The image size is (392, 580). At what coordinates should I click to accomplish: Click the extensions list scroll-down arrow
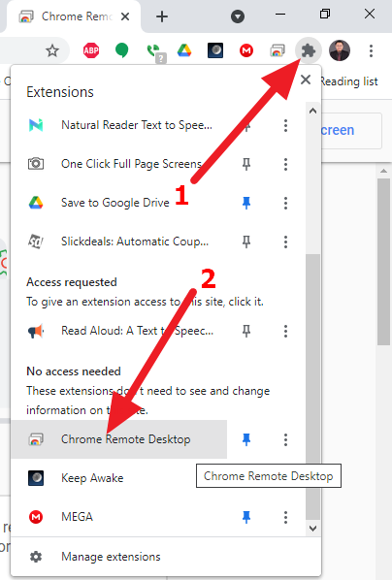pyautogui.click(x=312, y=529)
